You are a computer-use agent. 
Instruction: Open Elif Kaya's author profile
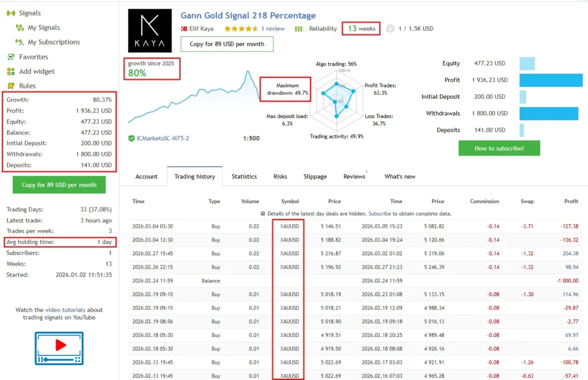point(202,29)
